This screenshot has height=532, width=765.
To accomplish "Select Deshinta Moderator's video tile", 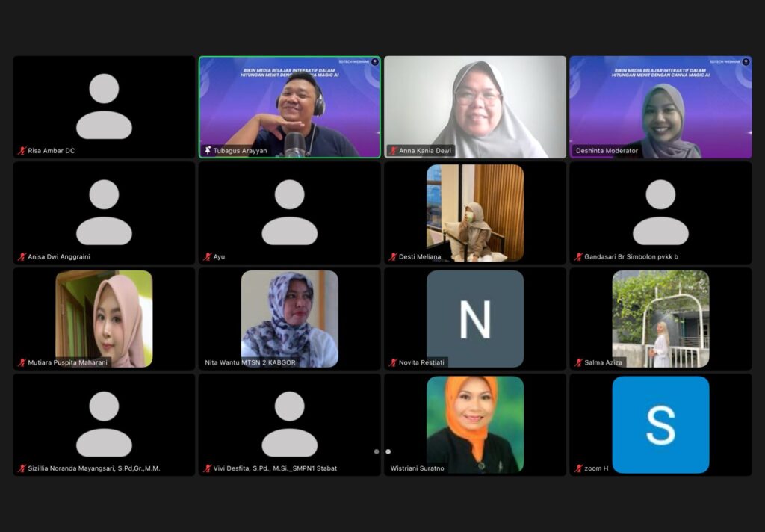I will tap(660, 107).
